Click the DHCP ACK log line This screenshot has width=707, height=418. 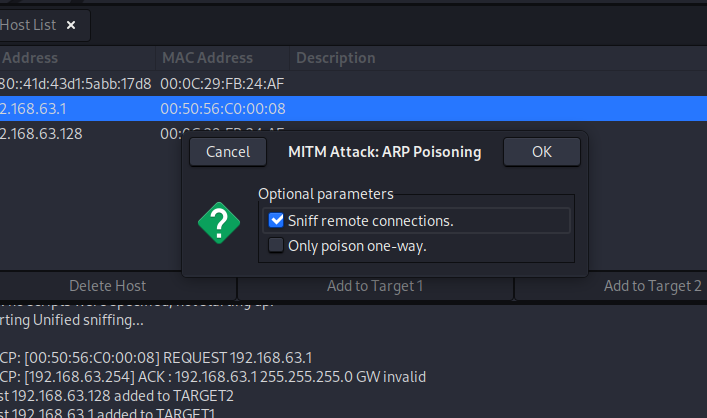[213, 377]
